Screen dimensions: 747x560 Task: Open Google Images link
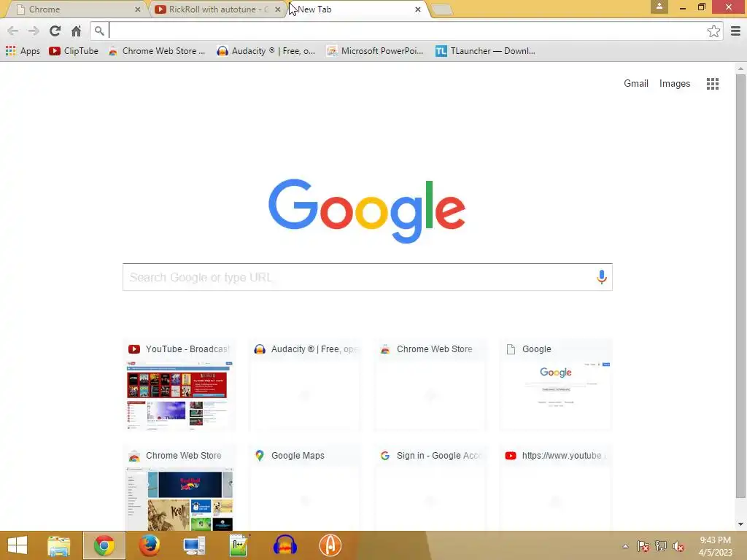[x=675, y=83]
